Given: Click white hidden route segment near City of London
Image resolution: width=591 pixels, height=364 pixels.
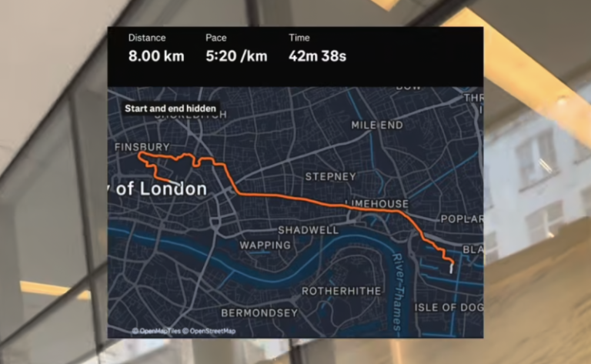Looking at the screenshot, I should point(175,183).
